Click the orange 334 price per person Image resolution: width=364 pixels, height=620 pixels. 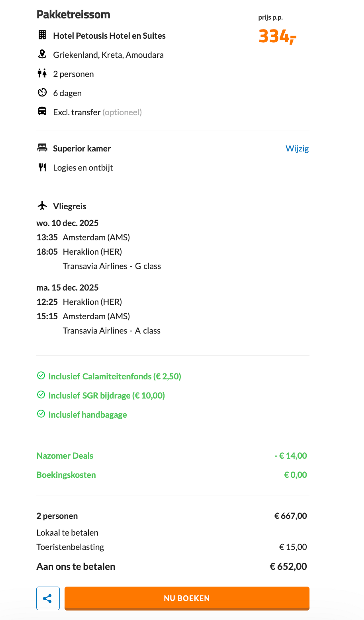[277, 36]
